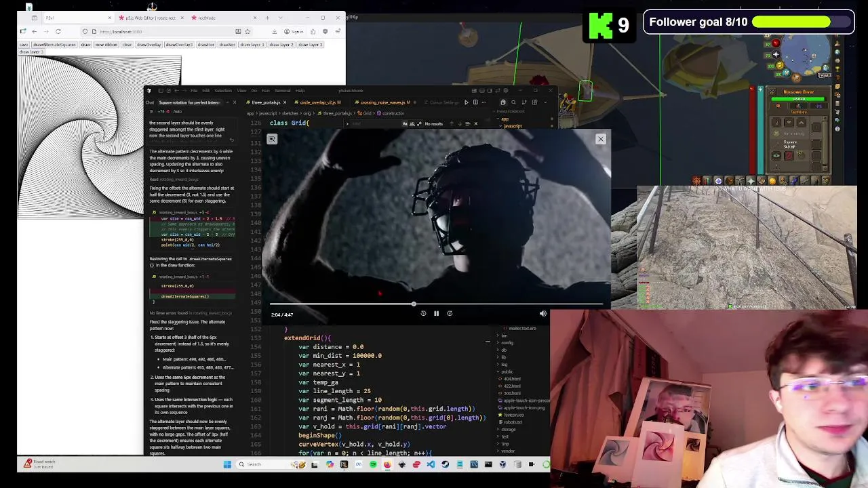Expand the 'db' folder in explorer
The width and height of the screenshot is (868, 488).
(x=504, y=350)
